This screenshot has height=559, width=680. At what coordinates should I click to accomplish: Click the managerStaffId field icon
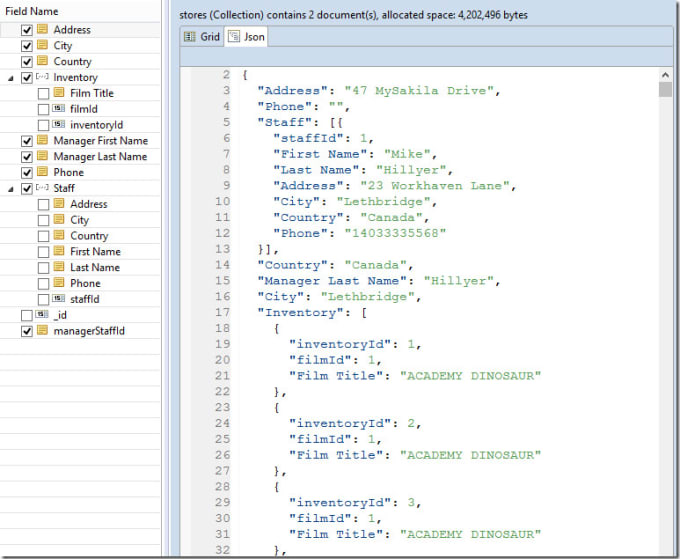(42, 331)
